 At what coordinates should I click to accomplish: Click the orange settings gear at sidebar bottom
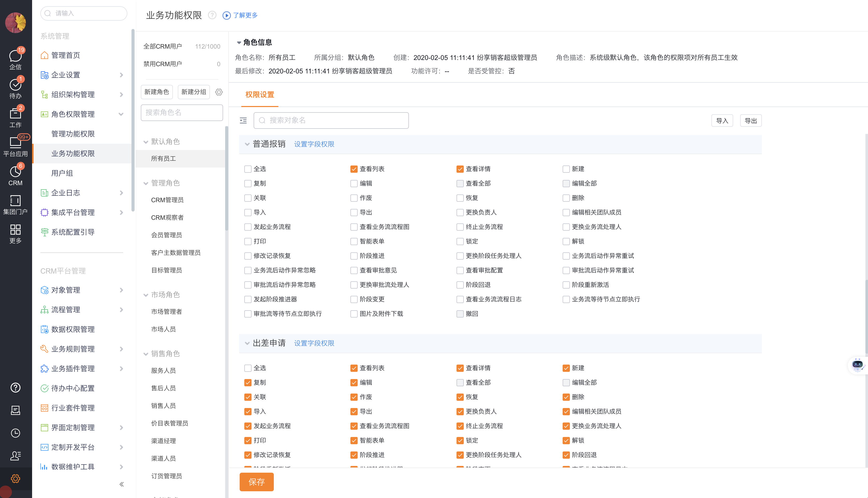pos(16,479)
